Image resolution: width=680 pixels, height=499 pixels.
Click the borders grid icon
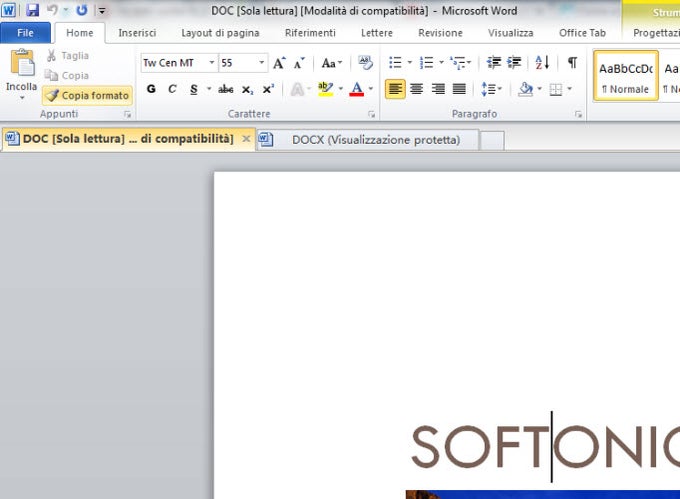click(x=556, y=90)
